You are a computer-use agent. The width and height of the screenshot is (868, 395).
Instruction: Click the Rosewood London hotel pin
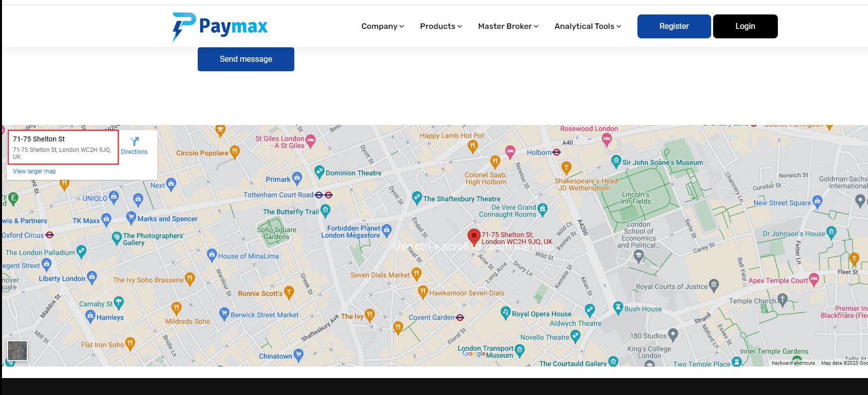coord(606,139)
